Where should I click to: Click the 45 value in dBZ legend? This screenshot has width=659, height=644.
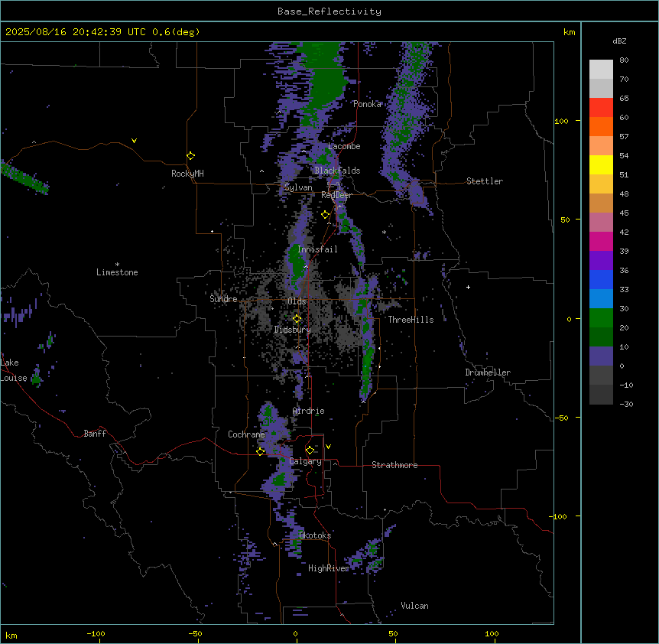pos(624,213)
